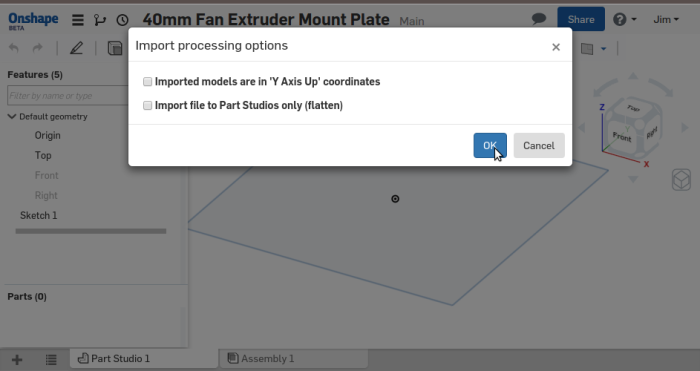700x371 pixels.
Task: Confirm import options with OK
Action: coord(490,146)
